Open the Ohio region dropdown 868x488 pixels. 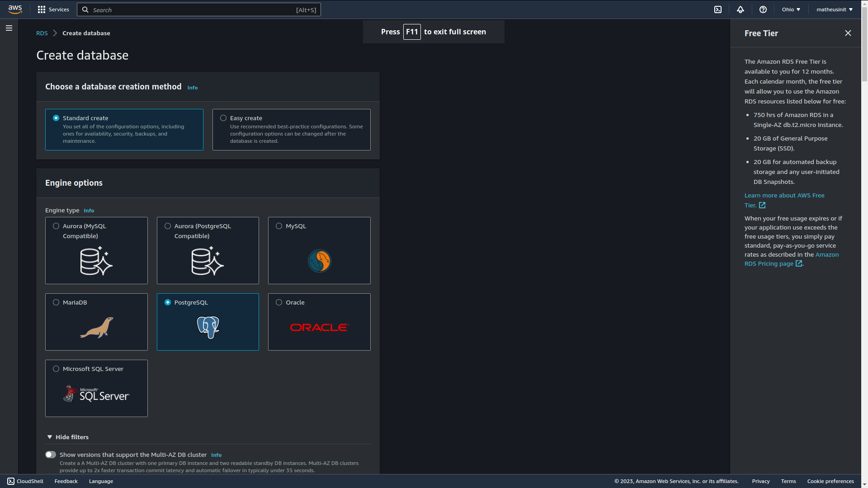(791, 9)
